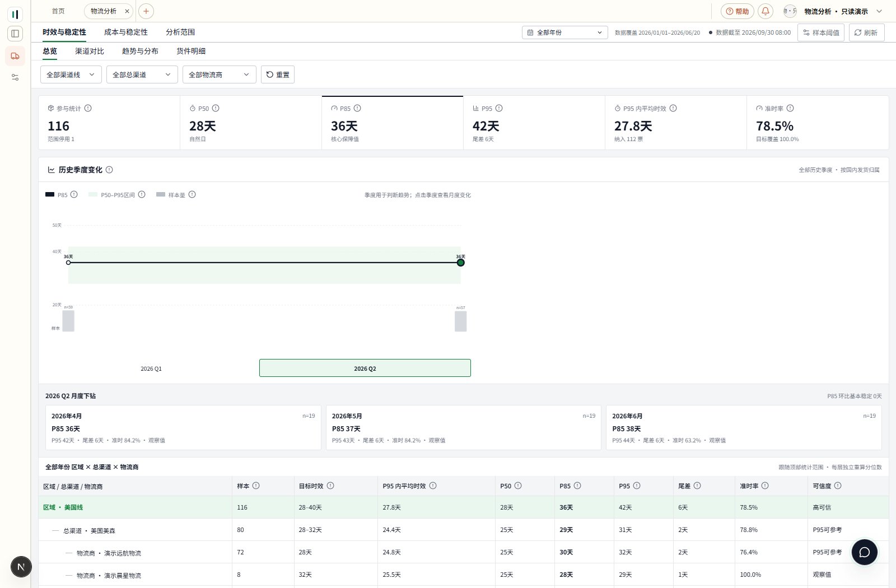Screen dimensions: 896x588
Task: Expand the 全部物流商 dropdown
Action: point(220,74)
